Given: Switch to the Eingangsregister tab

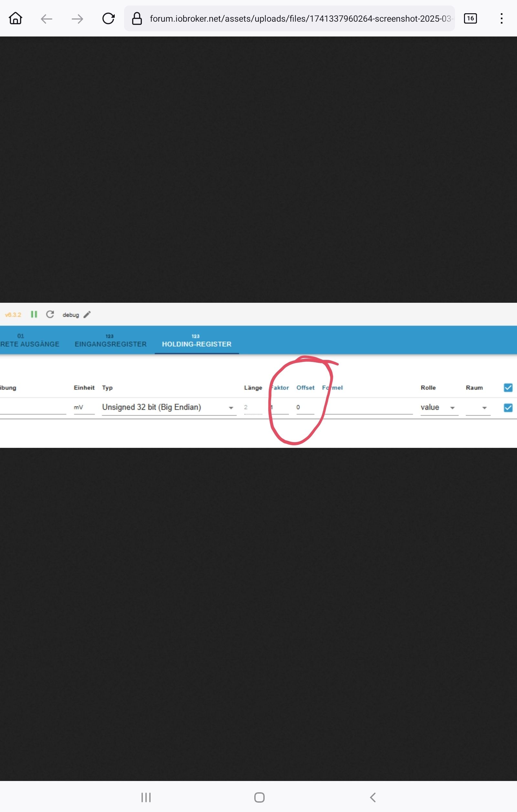Looking at the screenshot, I should coord(111,340).
